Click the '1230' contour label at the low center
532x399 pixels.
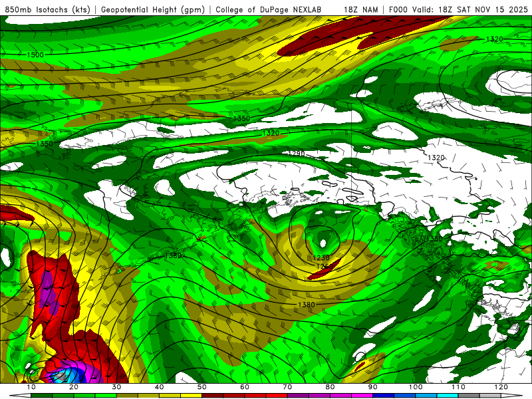point(321,258)
